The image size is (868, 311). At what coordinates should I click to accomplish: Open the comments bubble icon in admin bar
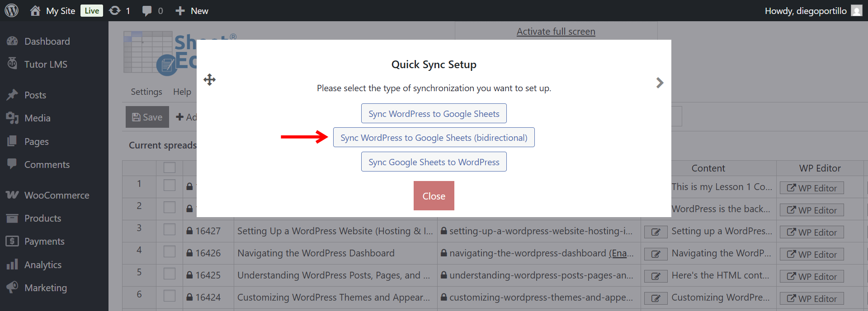click(x=147, y=11)
